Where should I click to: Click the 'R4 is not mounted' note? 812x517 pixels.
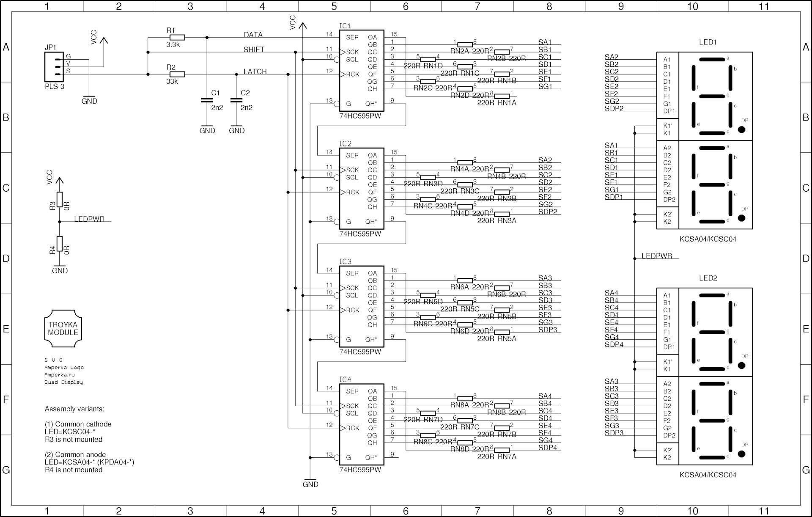[x=74, y=470]
